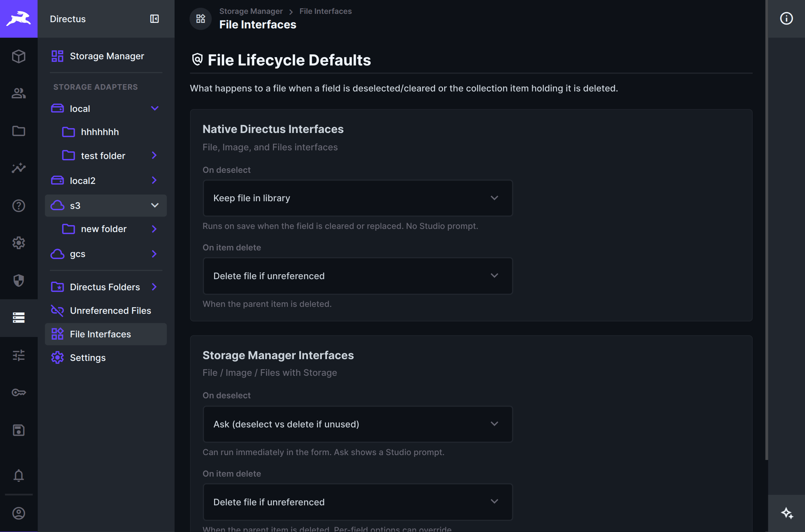Click the Unreferenced Files broken-link icon
The width and height of the screenshot is (805, 532).
coord(57,311)
